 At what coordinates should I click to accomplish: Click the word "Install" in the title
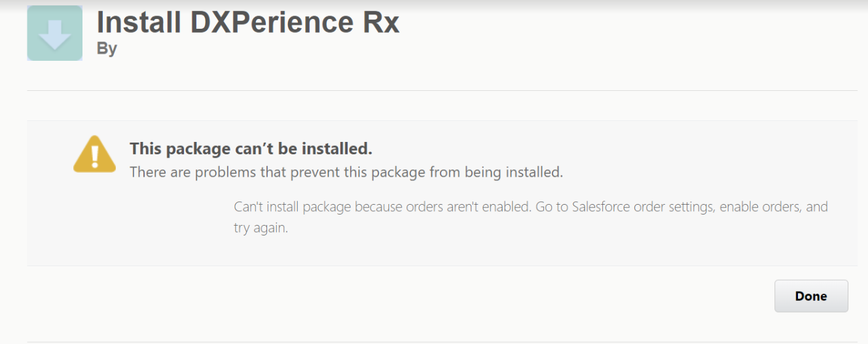point(139,23)
